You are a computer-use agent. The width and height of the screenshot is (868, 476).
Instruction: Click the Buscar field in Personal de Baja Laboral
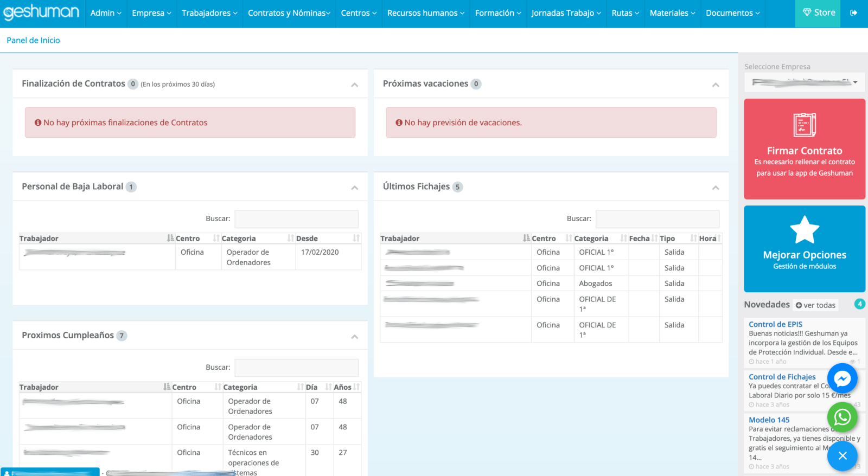(x=296, y=218)
